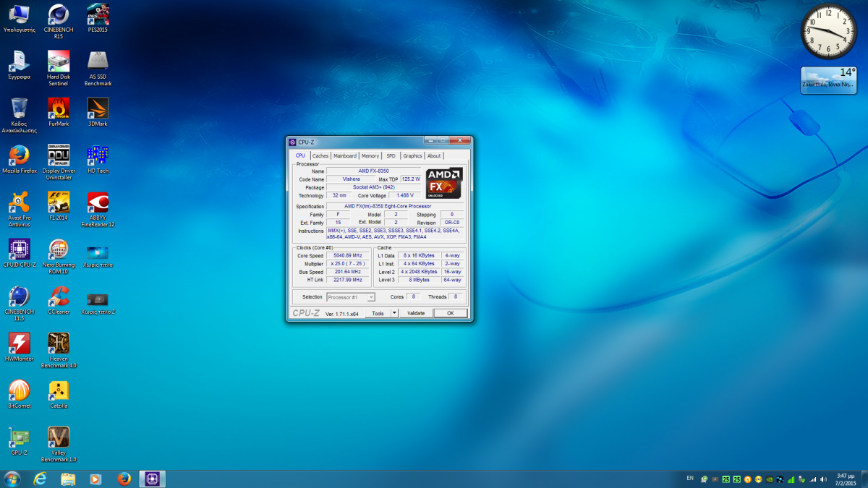Open BitComet desktop shortcut

(x=20, y=394)
